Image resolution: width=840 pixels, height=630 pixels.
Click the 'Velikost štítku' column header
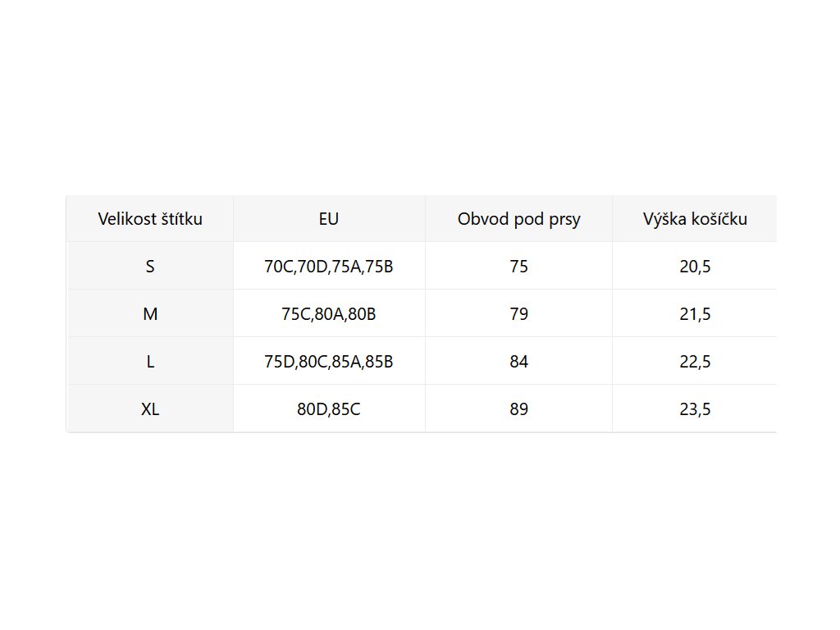[150, 219]
